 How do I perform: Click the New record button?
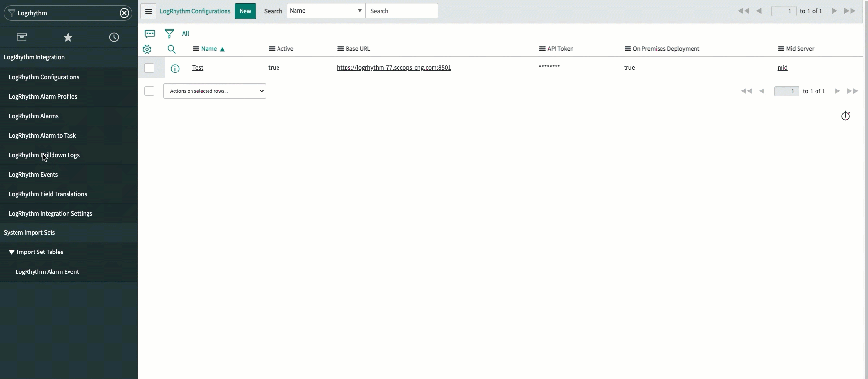coord(245,11)
